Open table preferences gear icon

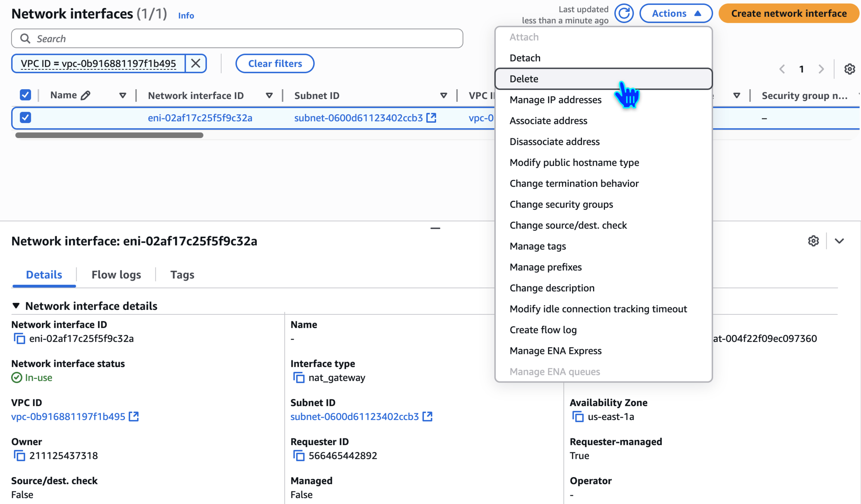(849, 69)
